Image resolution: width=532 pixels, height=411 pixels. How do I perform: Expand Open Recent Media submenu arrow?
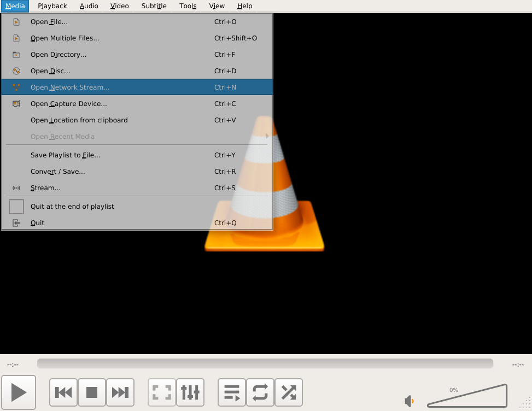point(267,136)
